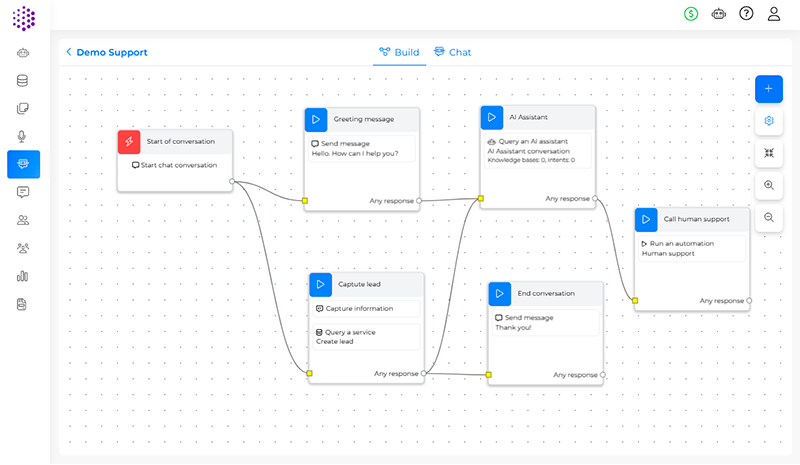Click the Greeting message play button
Image resolution: width=800 pixels, height=465 pixels.
coord(316,119)
